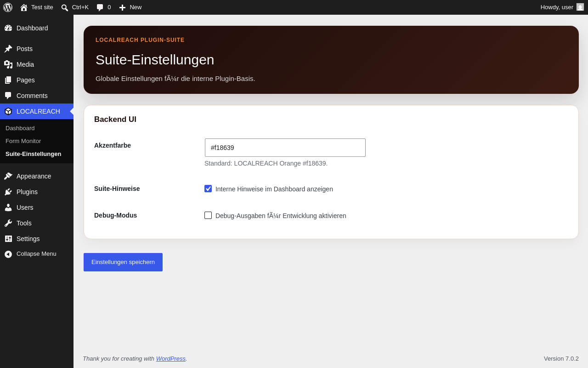
Task: Click the comments bubble icon in admin bar
Action: pyautogui.click(x=100, y=7)
